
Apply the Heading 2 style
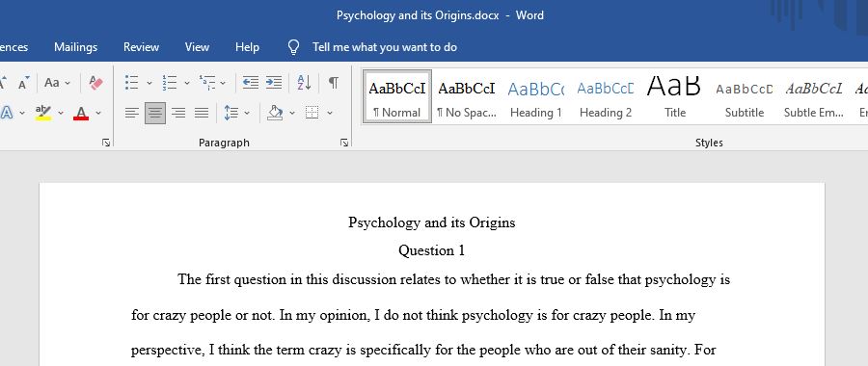[605, 96]
